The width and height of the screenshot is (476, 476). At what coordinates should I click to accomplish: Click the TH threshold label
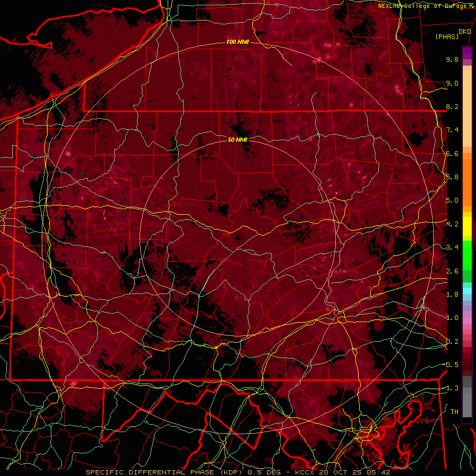(x=454, y=412)
